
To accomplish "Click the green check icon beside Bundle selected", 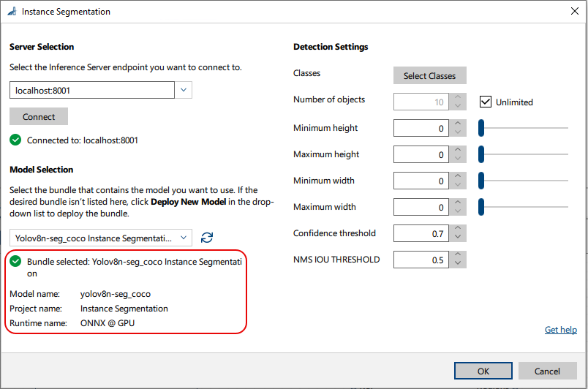I will [x=15, y=261].
